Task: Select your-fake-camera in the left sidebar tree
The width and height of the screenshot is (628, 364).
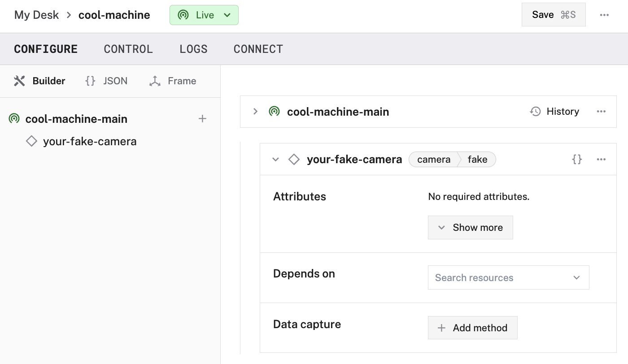Action: coord(89,141)
